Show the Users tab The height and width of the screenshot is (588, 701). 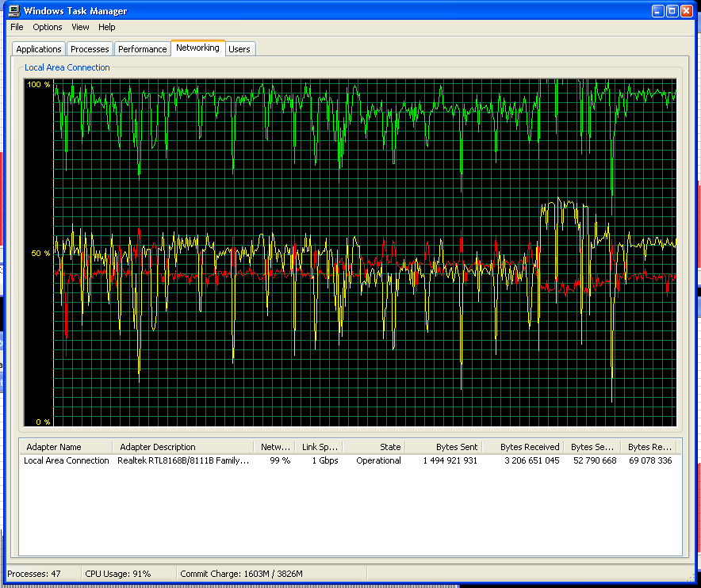click(239, 49)
